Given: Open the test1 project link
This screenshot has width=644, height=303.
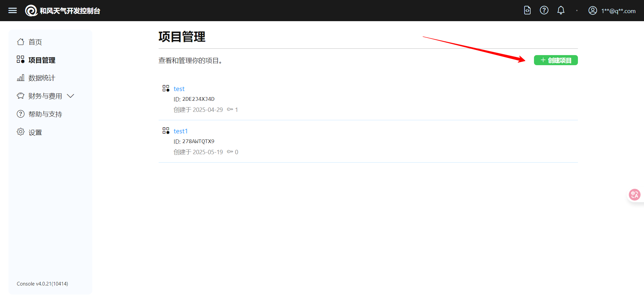Looking at the screenshot, I should (180, 131).
